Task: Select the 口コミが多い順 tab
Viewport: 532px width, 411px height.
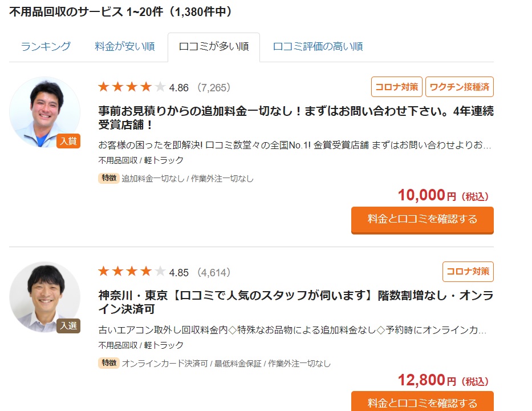Action: click(214, 47)
